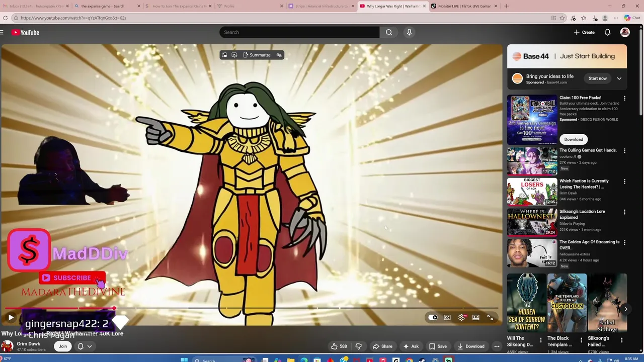Screen dimensions: 644x362
Task: Open options for Which Faction Is Losing video
Action: coord(624,182)
